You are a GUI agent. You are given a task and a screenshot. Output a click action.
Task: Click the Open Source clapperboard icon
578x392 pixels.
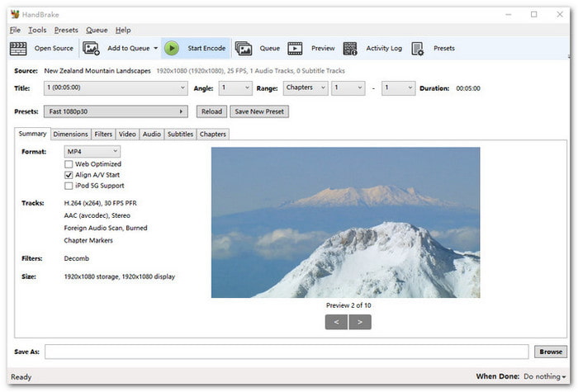[18, 48]
